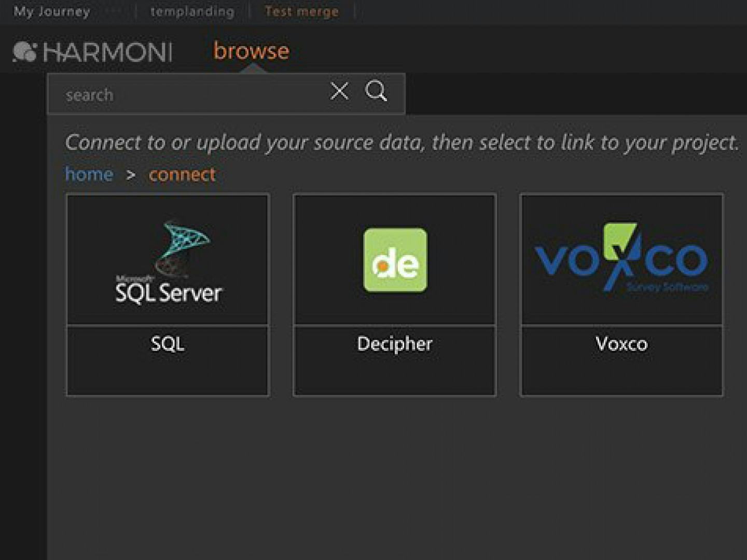Switch to the Test merge tab
Screen dimensions: 747x560
[x=301, y=11]
